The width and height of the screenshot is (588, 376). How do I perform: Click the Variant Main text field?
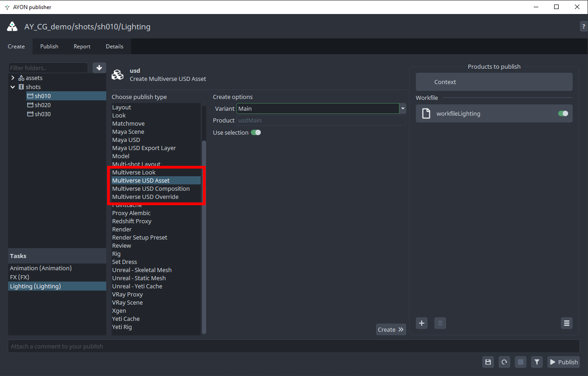[318, 108]
